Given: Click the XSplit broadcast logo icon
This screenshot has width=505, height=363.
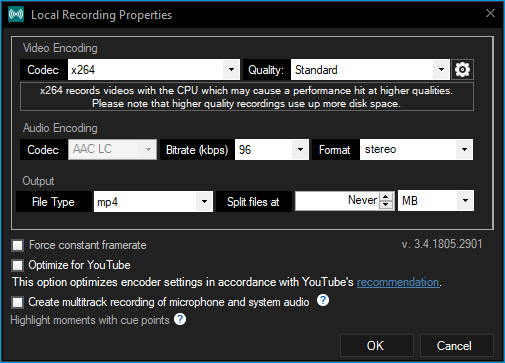Looking at the screenshot, I should (x=16, y=14).
